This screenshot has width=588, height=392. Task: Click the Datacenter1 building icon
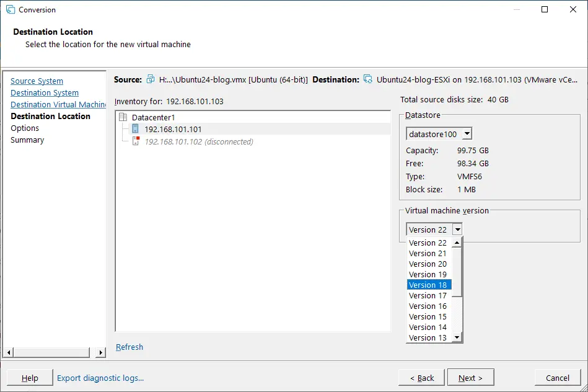coord(123,117)
